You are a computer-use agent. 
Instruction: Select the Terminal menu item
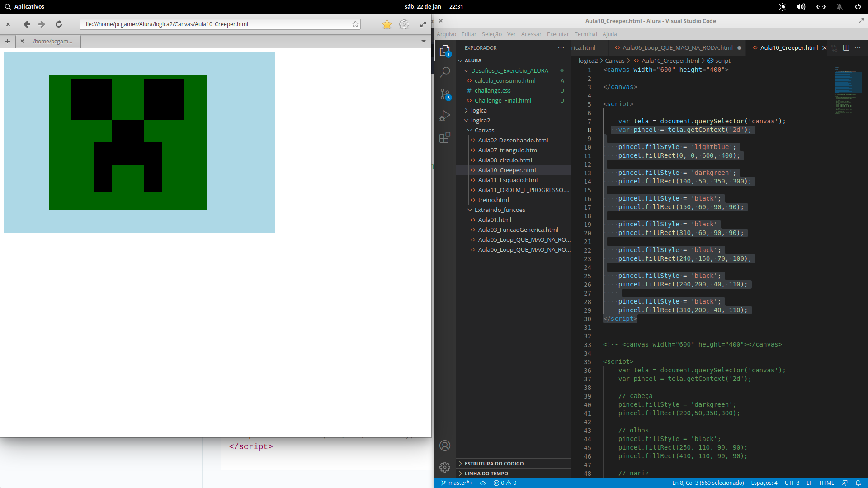point(586,34)
